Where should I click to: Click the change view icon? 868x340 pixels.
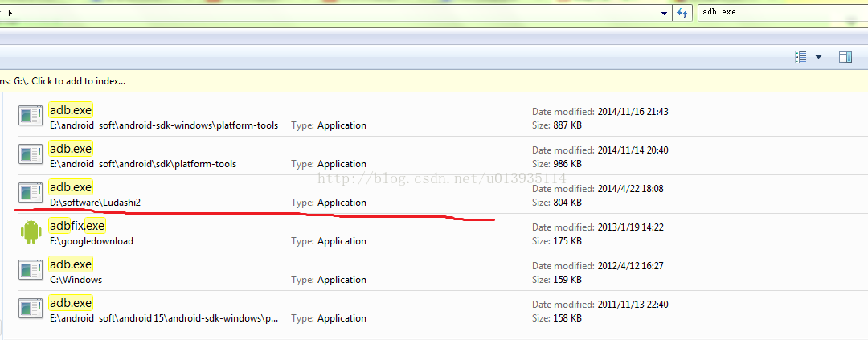tap(800, 57)
